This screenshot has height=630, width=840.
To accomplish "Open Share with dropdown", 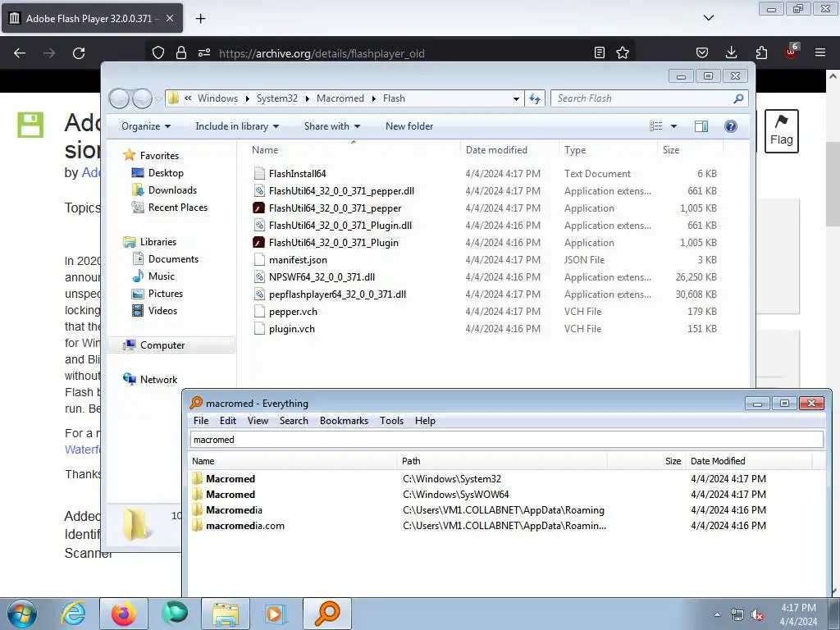I will pyautogui.click(x=332, y=126).
